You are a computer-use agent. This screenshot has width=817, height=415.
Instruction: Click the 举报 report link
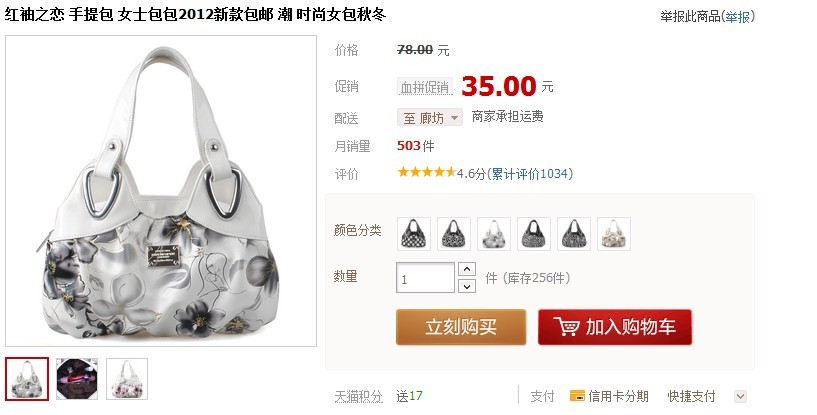pyautogui.click(x=737, y=17)
